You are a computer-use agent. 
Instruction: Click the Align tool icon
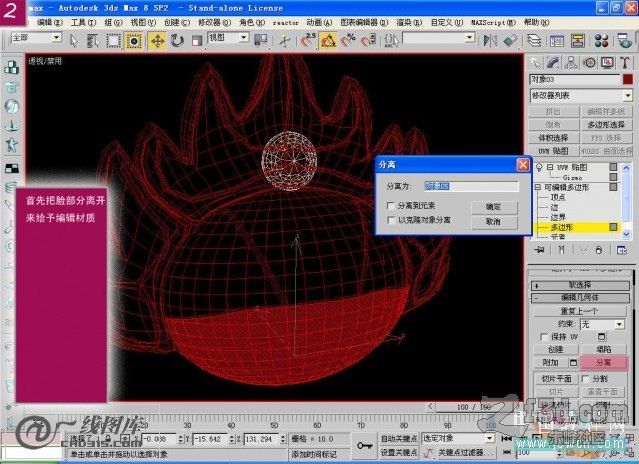pyautogui.click(x=510, y=40)
